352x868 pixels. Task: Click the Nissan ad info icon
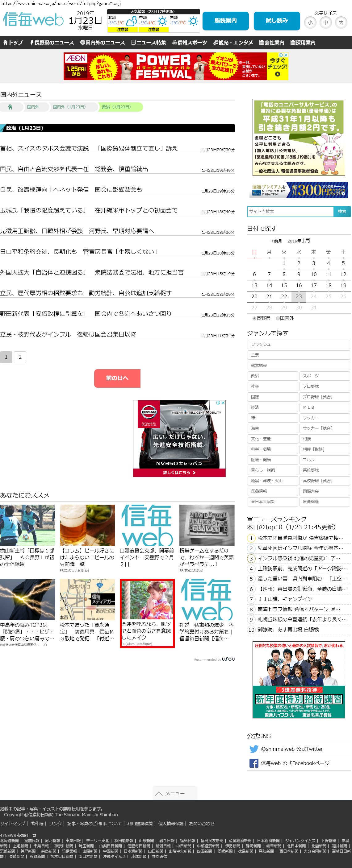[218, 403]
